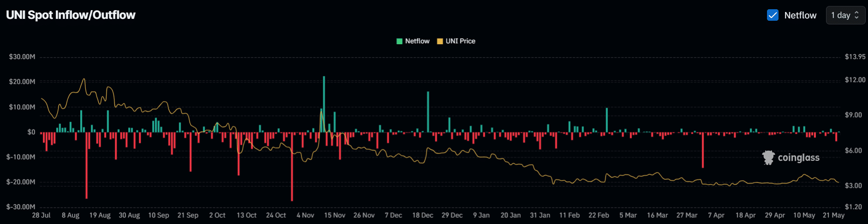This screenshot has width=868, height=224.
Task: Click the 22 Feb date label
Action: click(x=599, y=215)
